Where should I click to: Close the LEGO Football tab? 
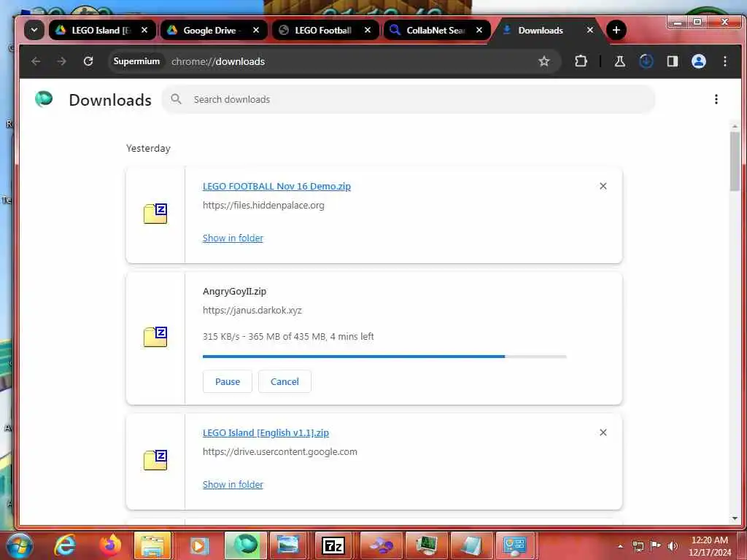pyautogui.click(x=368, y=30)
